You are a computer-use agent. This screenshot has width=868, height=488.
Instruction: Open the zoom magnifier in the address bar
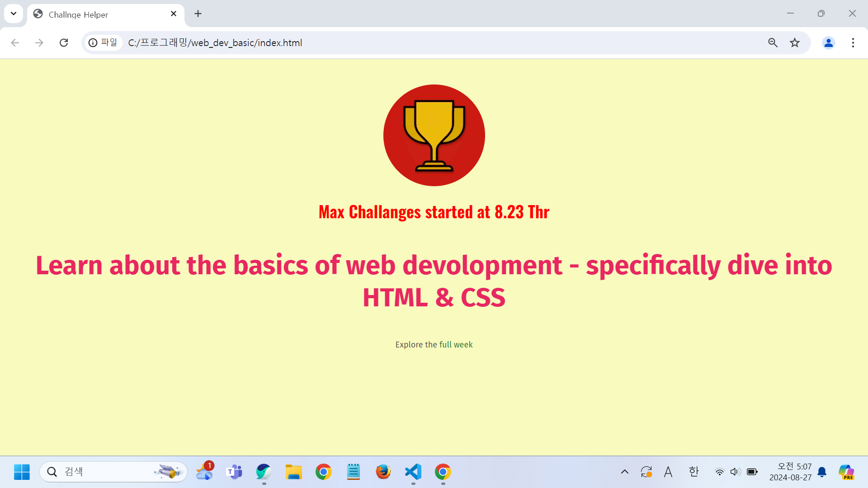click(x=773, y=42)
